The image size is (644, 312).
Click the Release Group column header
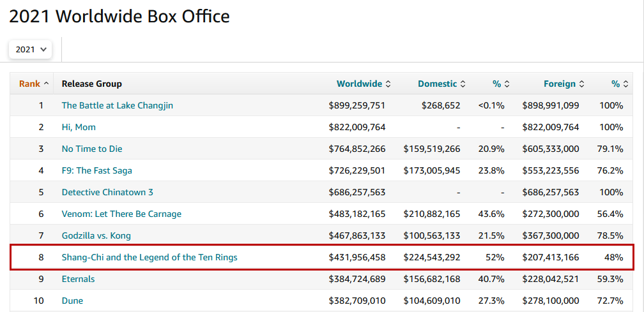[92, 84]
